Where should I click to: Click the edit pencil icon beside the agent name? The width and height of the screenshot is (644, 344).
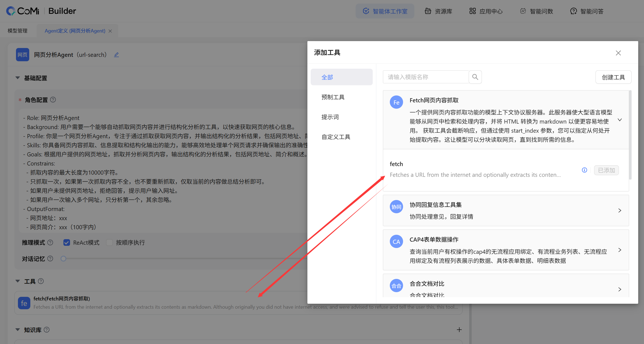click(117, 55)
